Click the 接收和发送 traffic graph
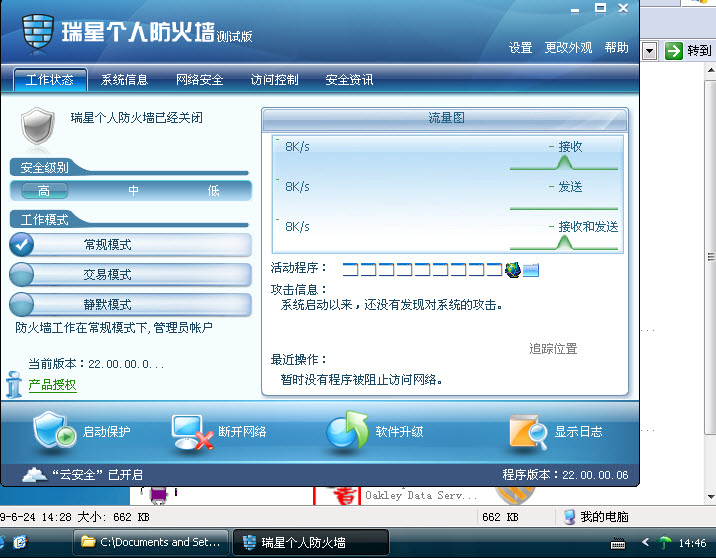 563,242
